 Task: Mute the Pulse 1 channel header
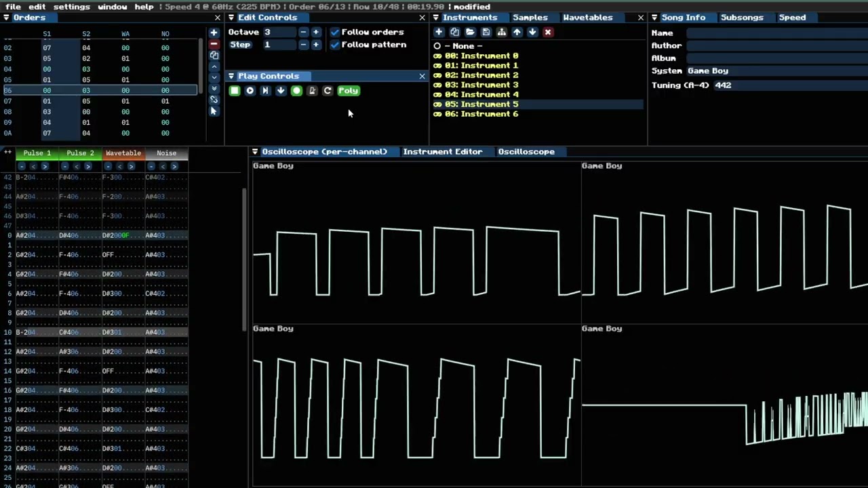pos(37,153)
